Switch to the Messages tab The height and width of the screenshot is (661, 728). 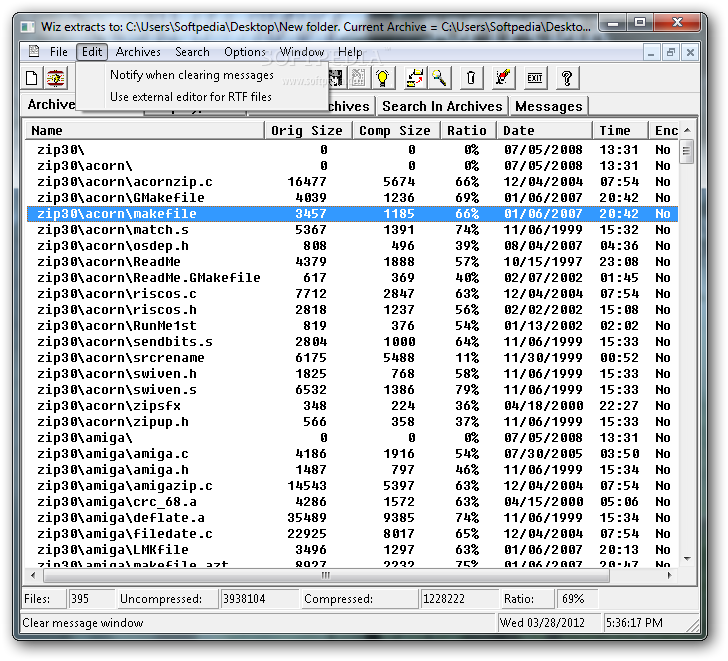549,106
